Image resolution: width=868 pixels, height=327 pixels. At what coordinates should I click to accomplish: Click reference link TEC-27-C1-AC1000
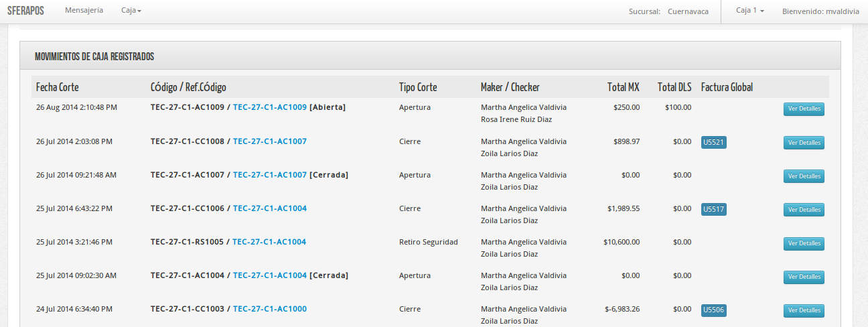coord(269,309)
